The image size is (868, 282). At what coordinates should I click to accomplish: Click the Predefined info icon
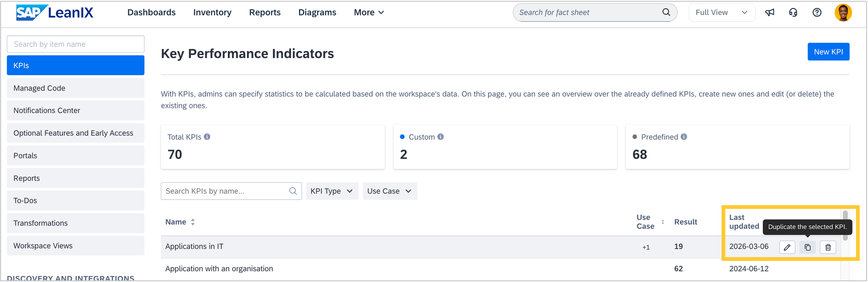point(684,137)
